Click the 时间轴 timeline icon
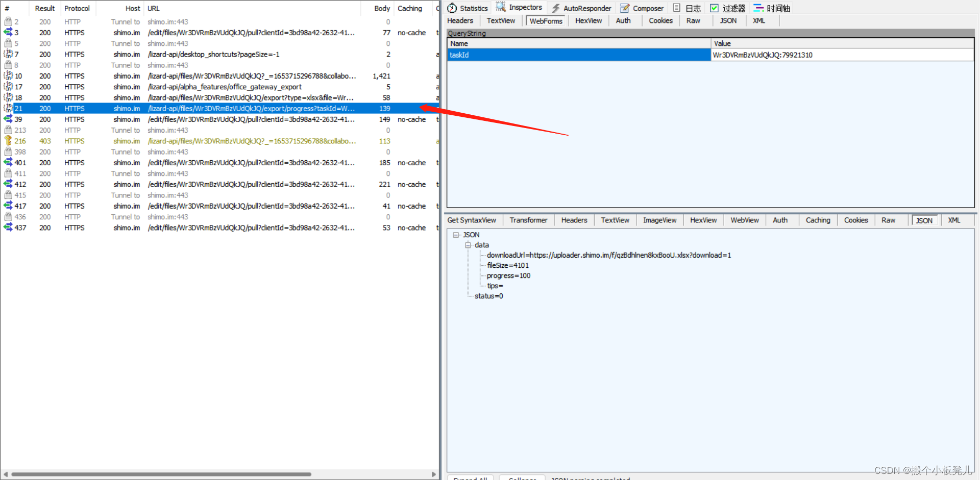980x480 pixels. click(758, 8)
